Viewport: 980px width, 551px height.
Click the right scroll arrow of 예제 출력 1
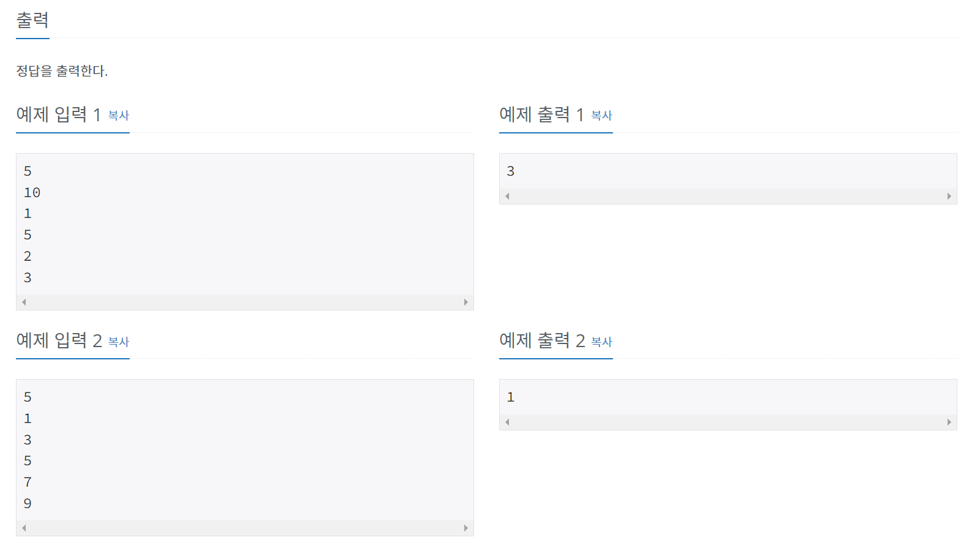pos(949,195)
